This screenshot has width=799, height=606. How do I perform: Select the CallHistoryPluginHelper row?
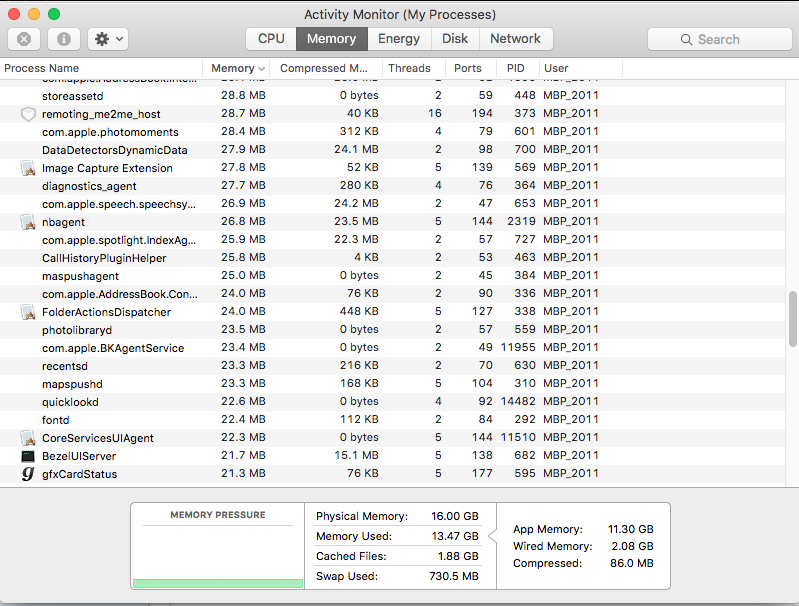(x=392, y=258)
